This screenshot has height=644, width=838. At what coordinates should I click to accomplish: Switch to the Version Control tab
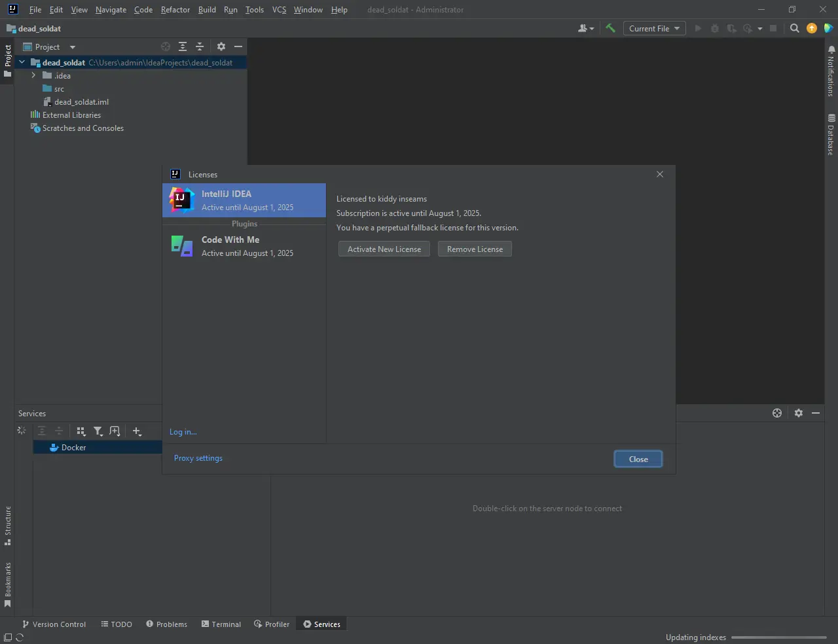click(x=54, y=624)
